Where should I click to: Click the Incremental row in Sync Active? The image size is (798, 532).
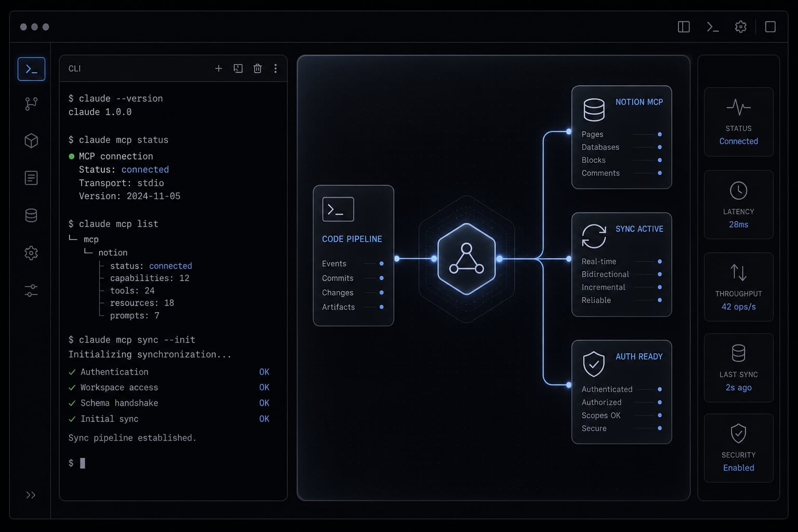(x=621, y=287)
